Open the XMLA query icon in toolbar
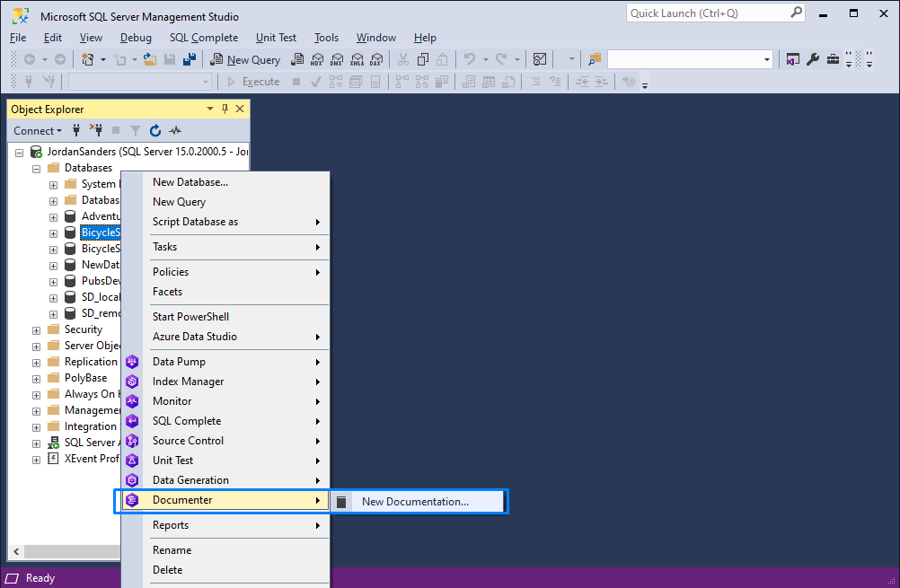Image resolution: width=900 pixels, height=588 pixels. point(357,59)
